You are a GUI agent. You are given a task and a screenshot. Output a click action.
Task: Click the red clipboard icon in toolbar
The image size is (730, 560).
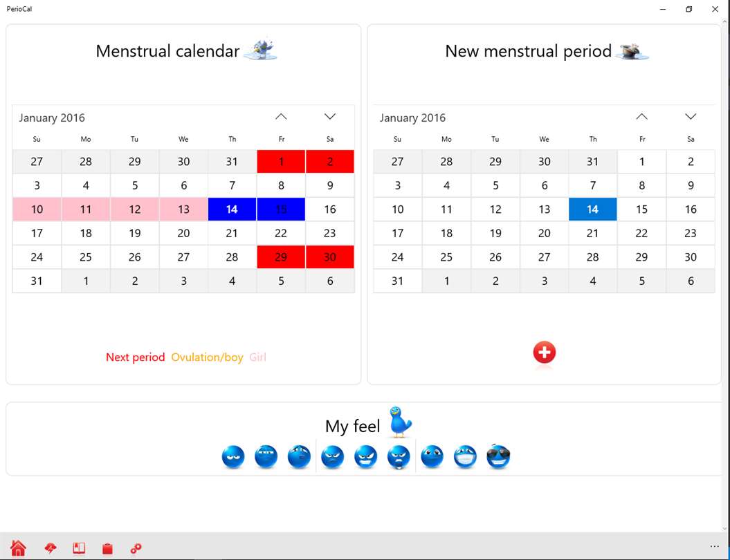107,548
